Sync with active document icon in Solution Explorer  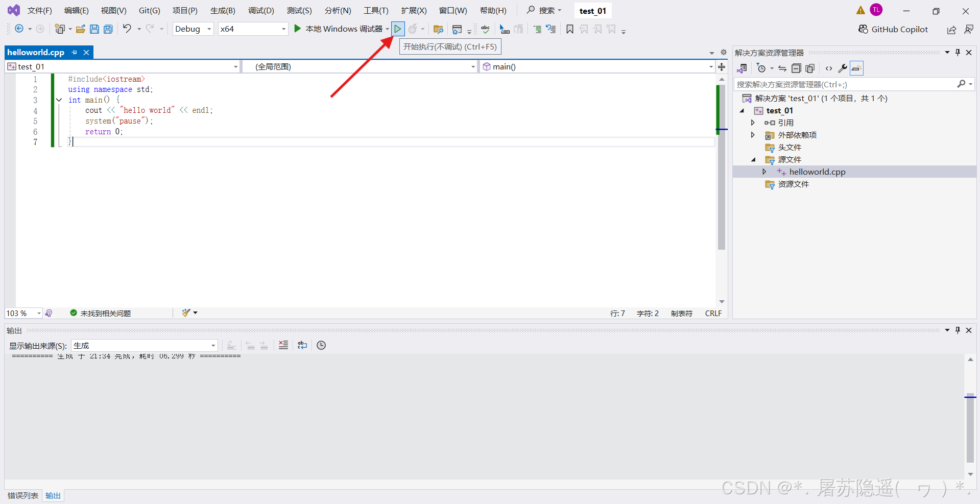click(782, 68)
